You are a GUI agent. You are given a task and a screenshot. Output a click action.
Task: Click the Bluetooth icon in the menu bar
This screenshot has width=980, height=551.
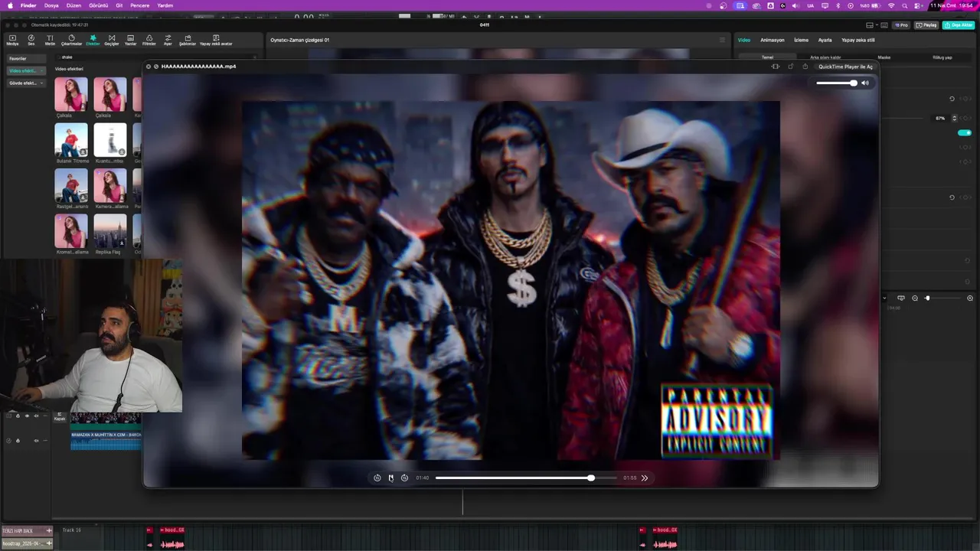pyautogui.click(x=838, y=5)
